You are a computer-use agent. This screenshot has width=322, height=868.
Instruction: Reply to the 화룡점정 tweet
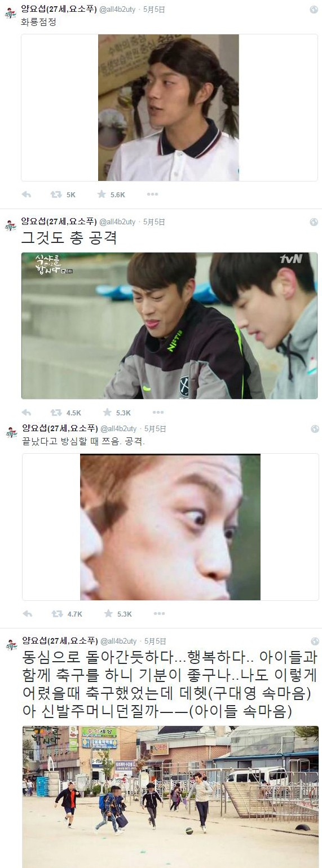click(26, 194)
